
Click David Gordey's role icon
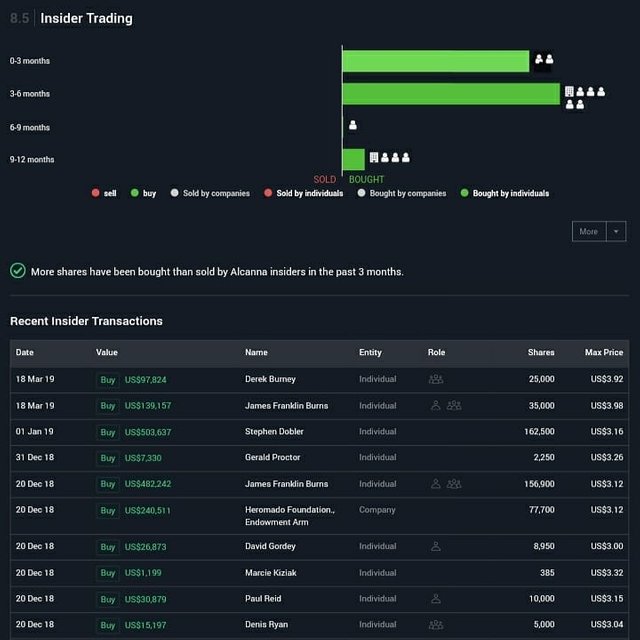(436, 546)
